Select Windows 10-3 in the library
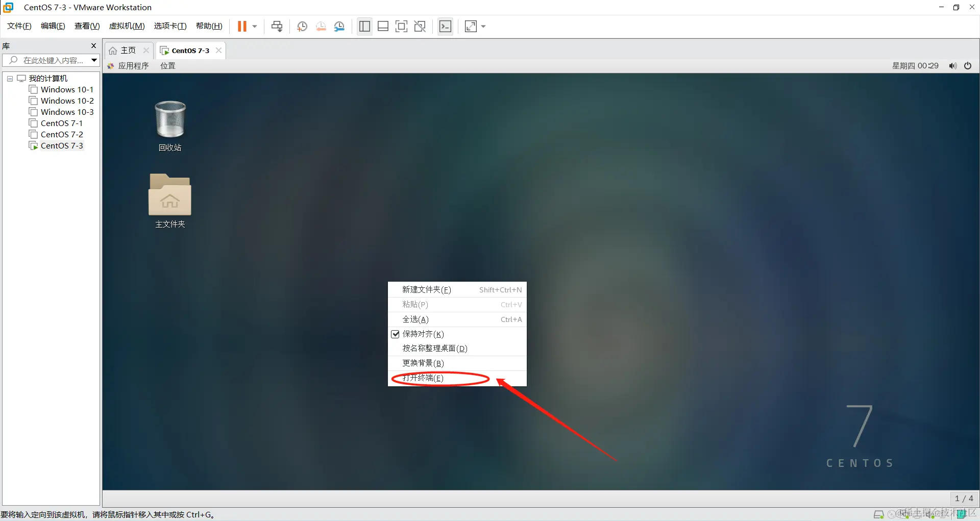 tap(67, 112)
